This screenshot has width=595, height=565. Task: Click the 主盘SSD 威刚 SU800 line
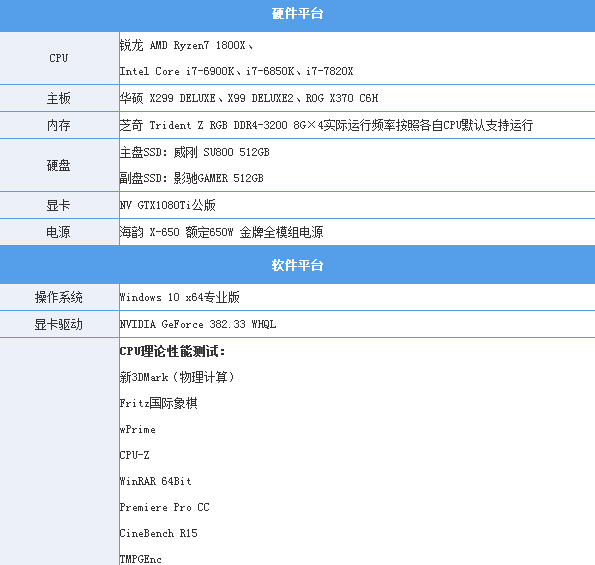tap(194, 152)
